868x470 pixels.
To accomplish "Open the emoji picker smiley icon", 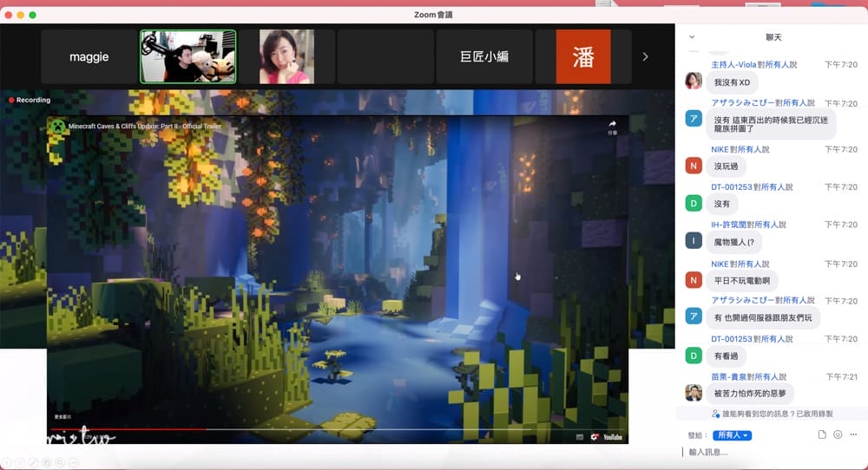I will (x=838, y=434).
